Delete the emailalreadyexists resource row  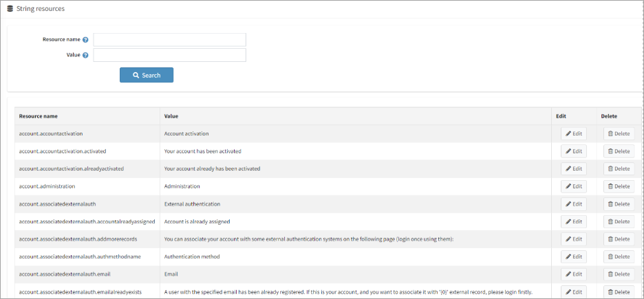[x=619, y=291]
